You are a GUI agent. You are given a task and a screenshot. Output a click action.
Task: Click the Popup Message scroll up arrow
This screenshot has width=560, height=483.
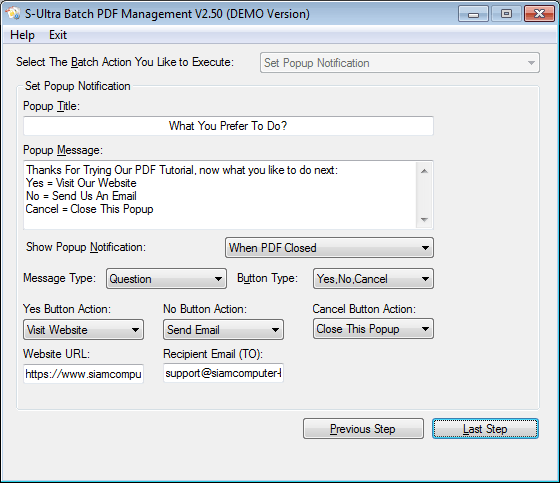point(424,171)
